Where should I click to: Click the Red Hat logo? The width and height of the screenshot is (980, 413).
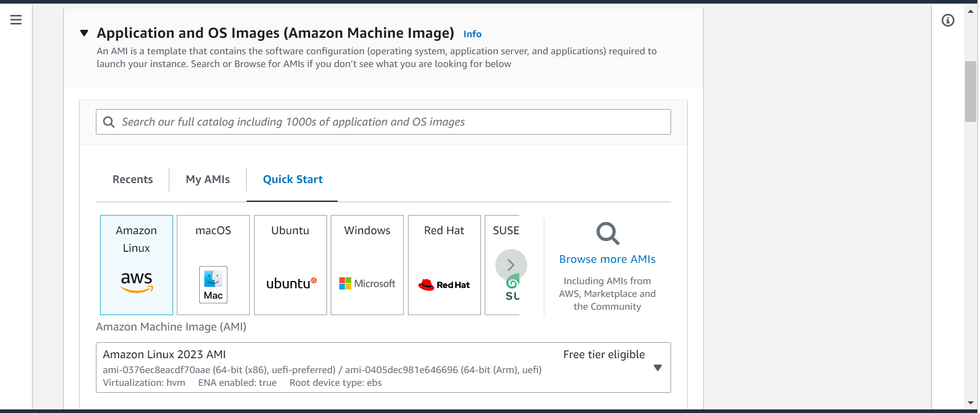[444, 285]
